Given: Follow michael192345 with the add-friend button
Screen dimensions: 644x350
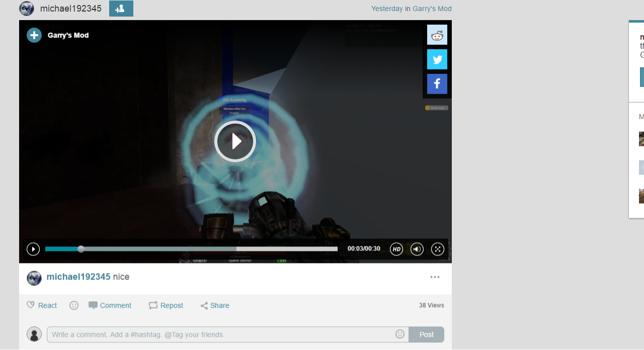Looking at the screenshot, I should (121, 9).
